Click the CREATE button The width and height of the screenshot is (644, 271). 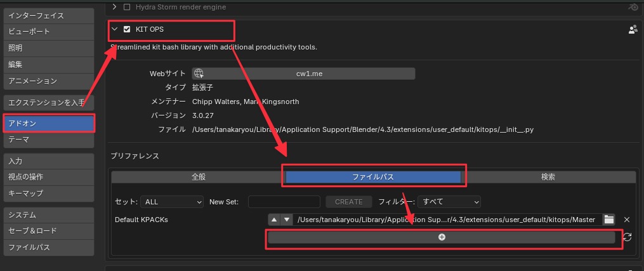pyautogui.click(x=349, y=202)
